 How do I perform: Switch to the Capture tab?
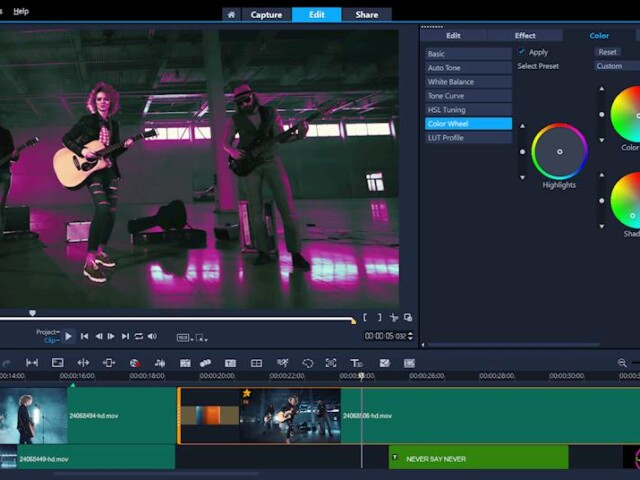pyautogui.click(x=266, y=15)
